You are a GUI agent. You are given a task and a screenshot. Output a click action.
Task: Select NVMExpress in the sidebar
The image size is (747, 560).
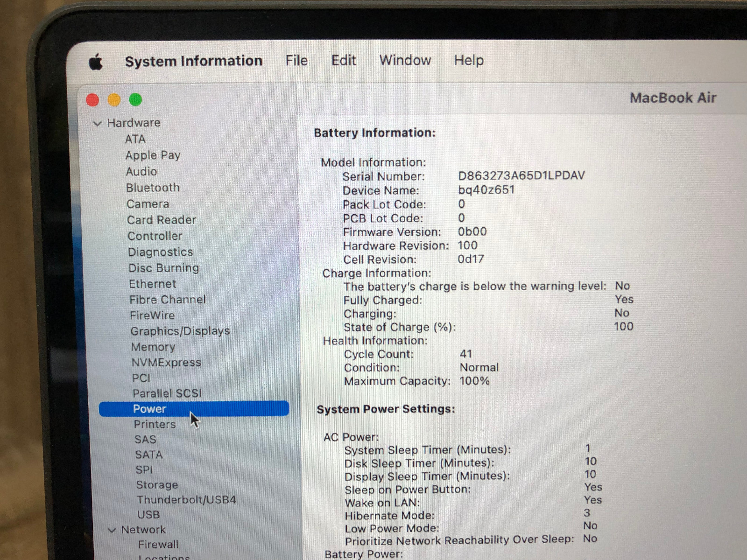click(x=166, y=363)
